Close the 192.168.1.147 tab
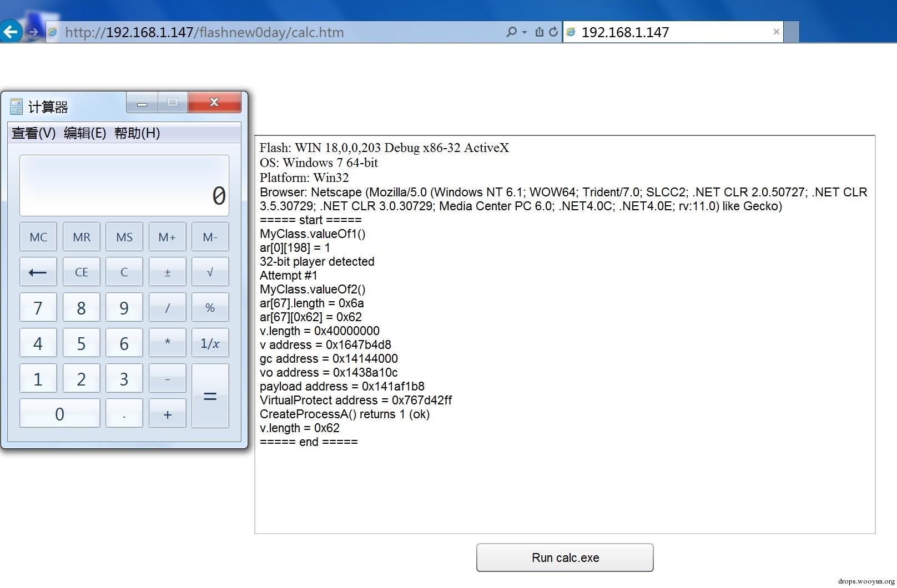The image size is (897, 588). pos(777,32)
